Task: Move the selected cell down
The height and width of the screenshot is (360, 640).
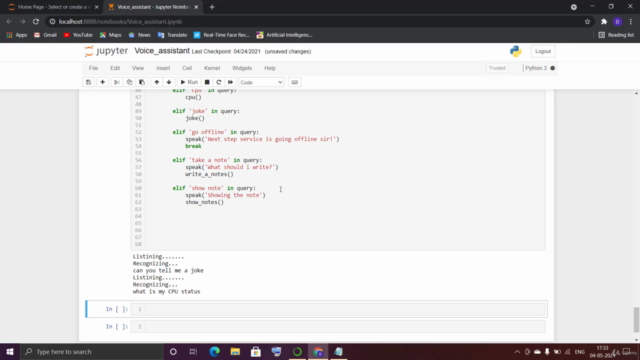Action: click(x=169, y=82)
